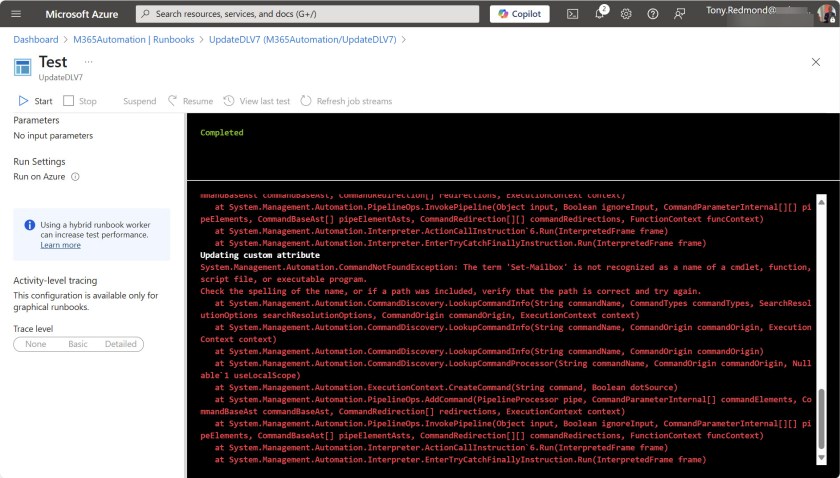Open the Help question mark menu

click(652, 14)
